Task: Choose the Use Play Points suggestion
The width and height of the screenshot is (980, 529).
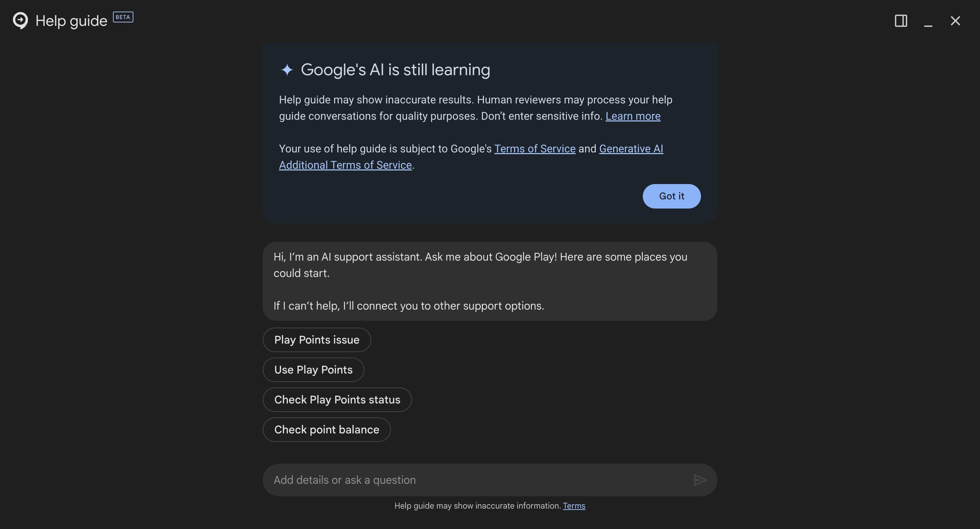Action: 313,370
